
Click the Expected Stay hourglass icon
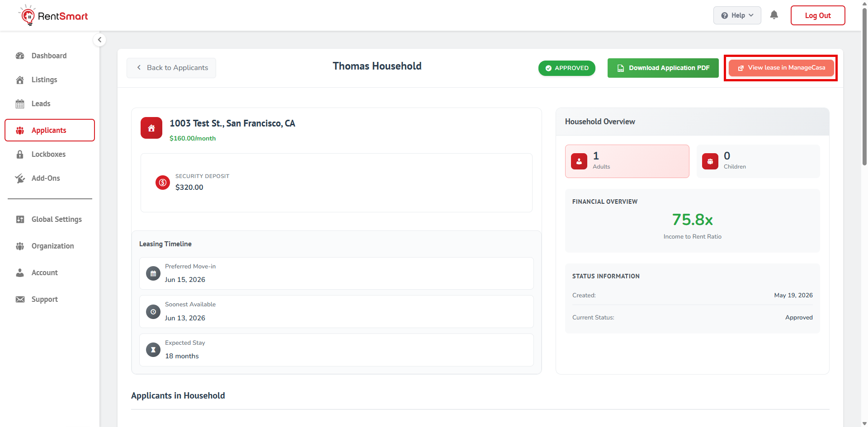point(153,350)
